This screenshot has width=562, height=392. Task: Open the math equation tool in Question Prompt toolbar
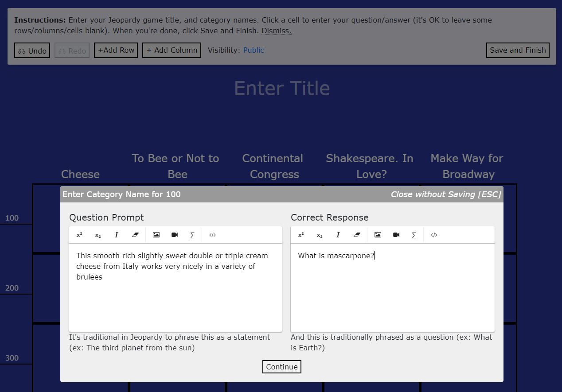(192, 235)
